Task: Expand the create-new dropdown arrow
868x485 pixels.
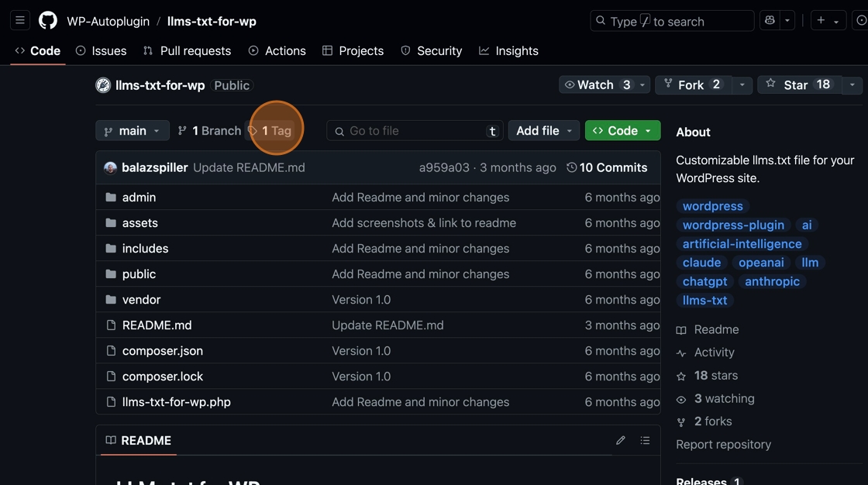Action: 836,22
